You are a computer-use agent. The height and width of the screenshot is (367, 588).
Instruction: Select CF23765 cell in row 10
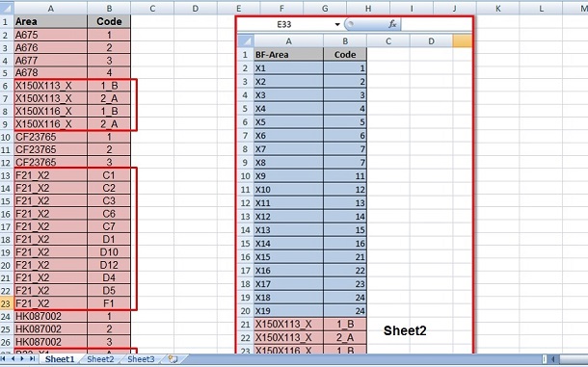(x=51, y=137)
